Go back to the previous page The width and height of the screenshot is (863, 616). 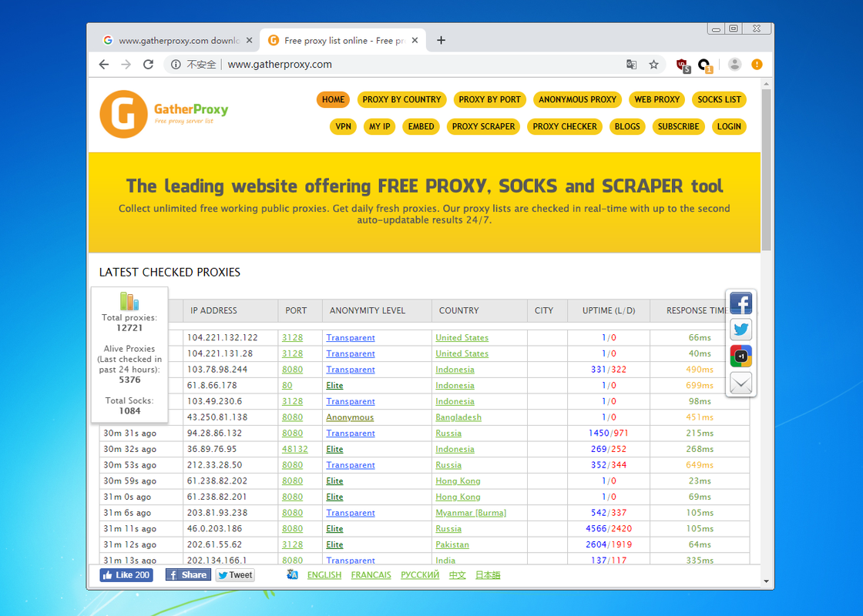pyautogui.click(x=104, y=65)
